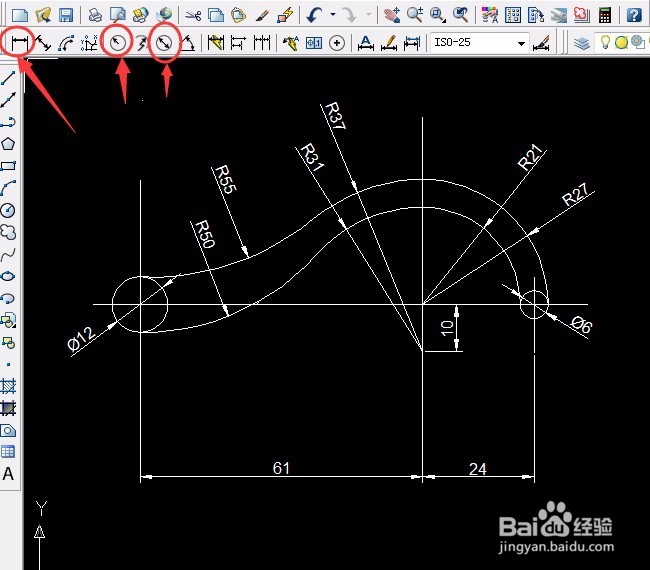This screenshot has height=570, width=650.
Task: Expand the undo history dropdown arrow
Action: click(x=332, y=15)
